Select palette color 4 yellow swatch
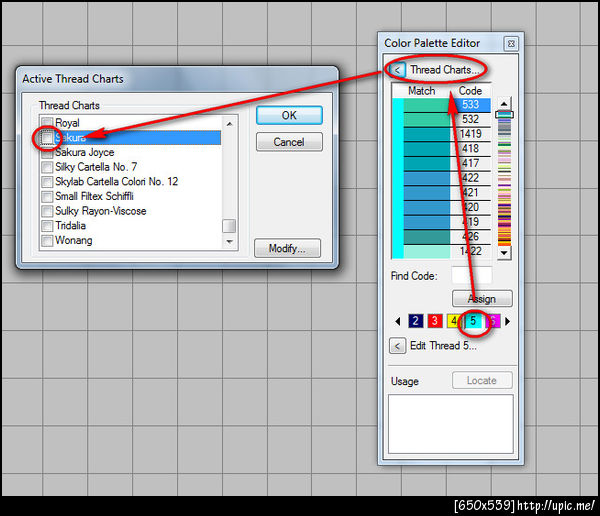Viewport: 600px width, 516px height. pyautogui.click(x=453, y=321)
